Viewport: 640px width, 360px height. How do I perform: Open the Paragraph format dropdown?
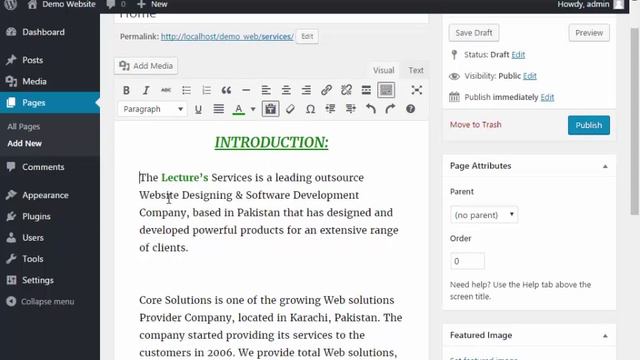(153, 109)
